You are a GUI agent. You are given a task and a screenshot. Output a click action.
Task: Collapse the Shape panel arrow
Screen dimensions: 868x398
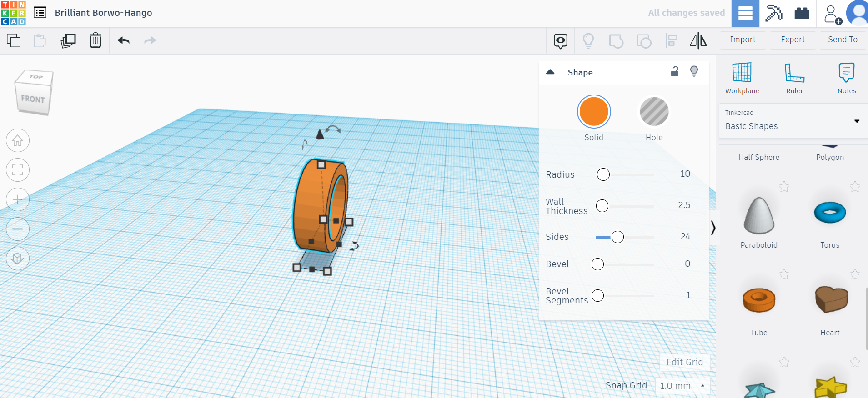point(550,72)
